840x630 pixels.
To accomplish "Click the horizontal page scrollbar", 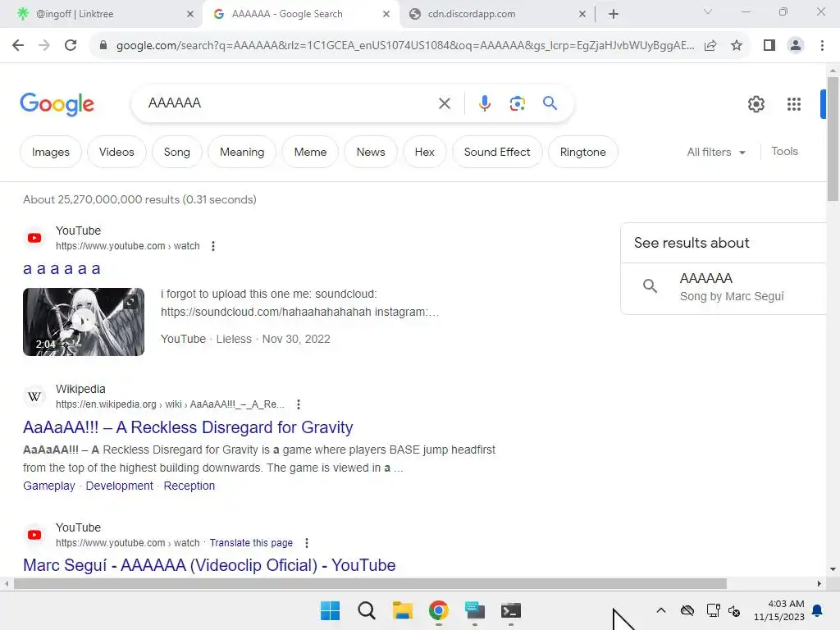I will [370, 583].
